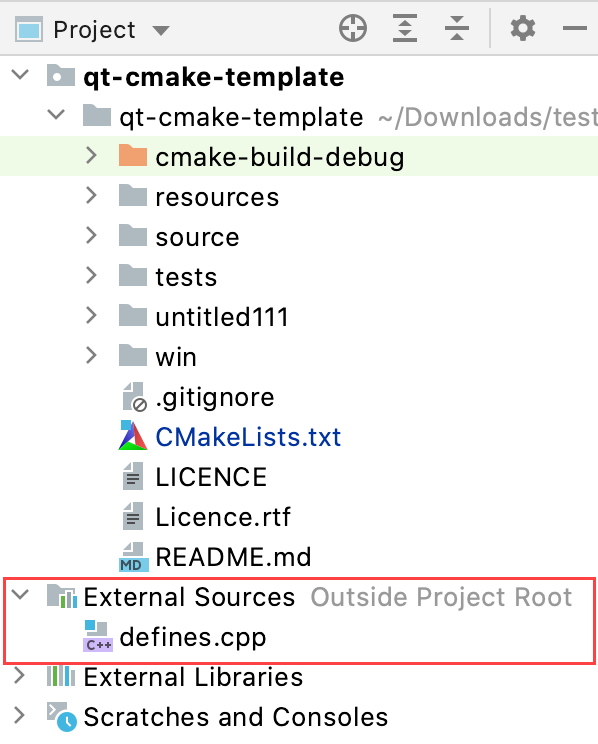Click the Scratches and Consoles icon
Image resolution: width=598 pixels, height=744 pixels.
tap(62, 716)
